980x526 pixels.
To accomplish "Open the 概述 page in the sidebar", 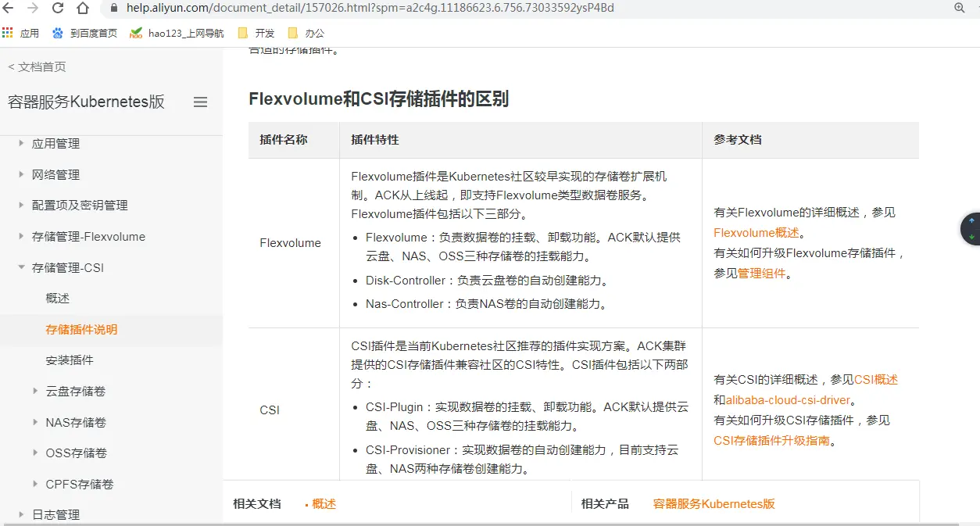I will pyautogui.click(x=58, y=299).
